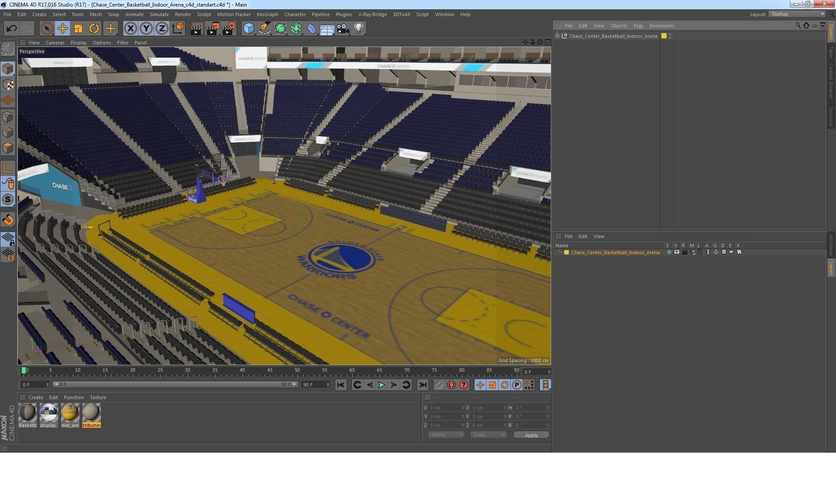Click the Floor environment icon
The image size is (836, 504).
(x=327, y=29)
